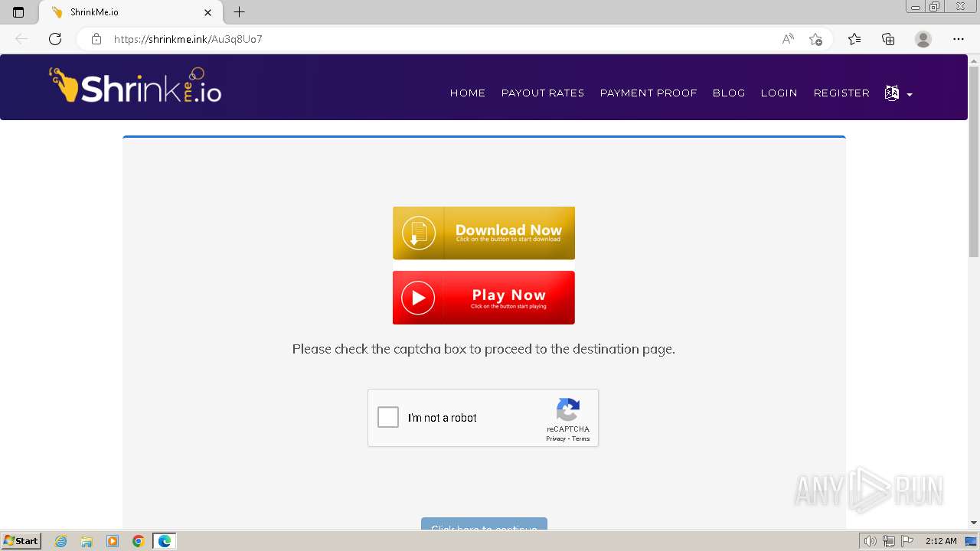Open the tab actions menu icon
980x551 pixels.
[x=18, y=12]
